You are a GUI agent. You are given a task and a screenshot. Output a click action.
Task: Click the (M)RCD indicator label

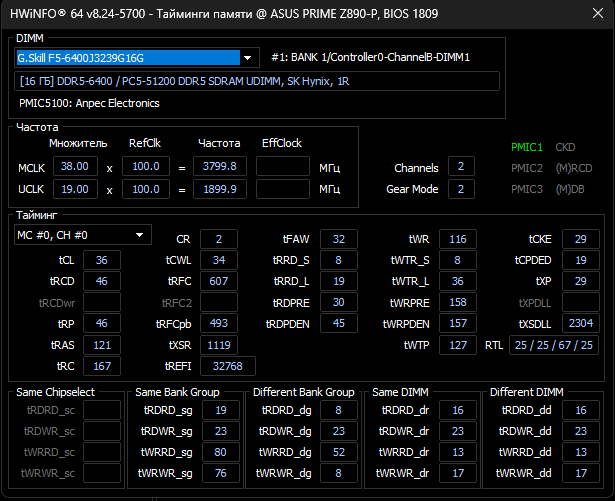coord(574,168)
